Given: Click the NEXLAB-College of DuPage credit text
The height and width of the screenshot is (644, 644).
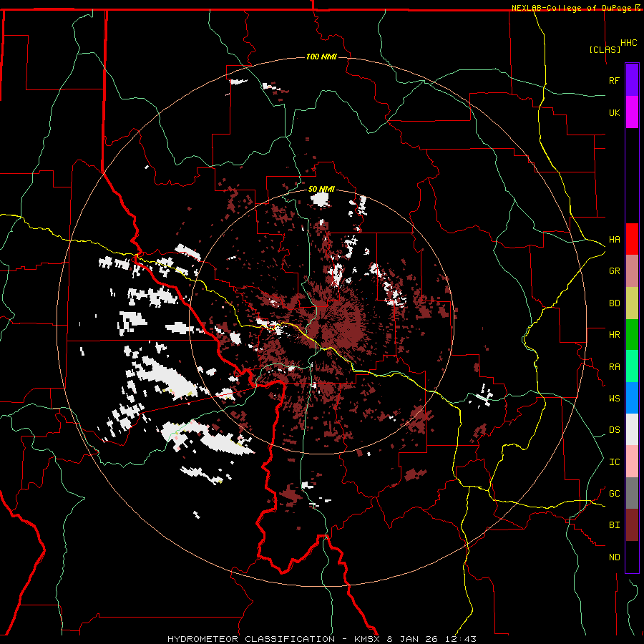Looking at the screenshot, I should pyautogui.click(x=571, y=8).
